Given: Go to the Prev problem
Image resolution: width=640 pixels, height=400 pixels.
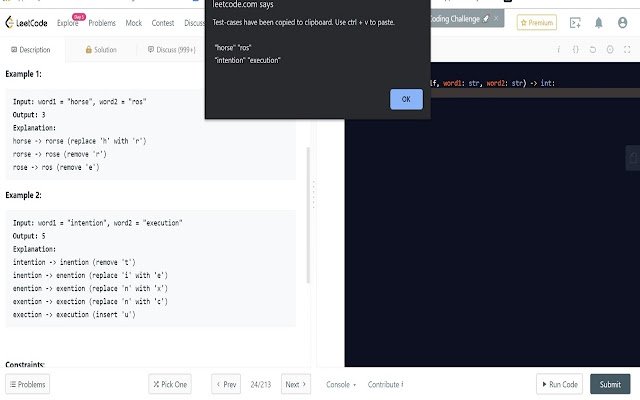Looking at the screenshot, I should 226,384.
